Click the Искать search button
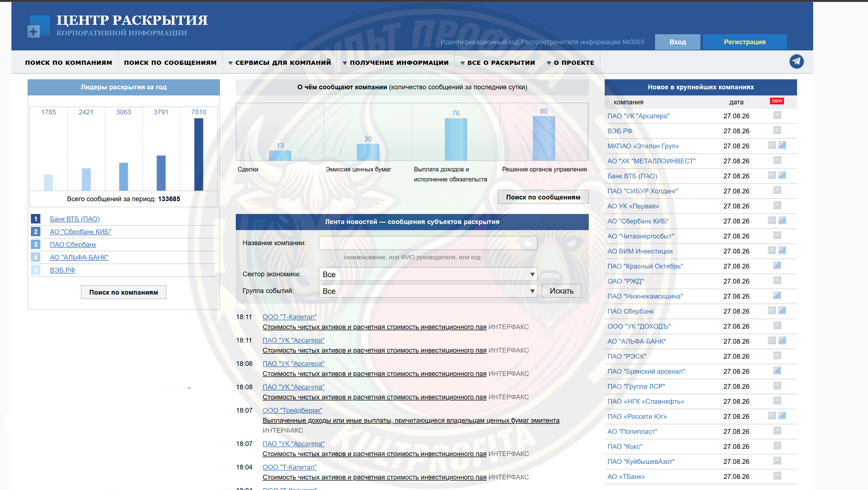Image resolution: width=868 pixels, height=490 pixels. point(561,291)
